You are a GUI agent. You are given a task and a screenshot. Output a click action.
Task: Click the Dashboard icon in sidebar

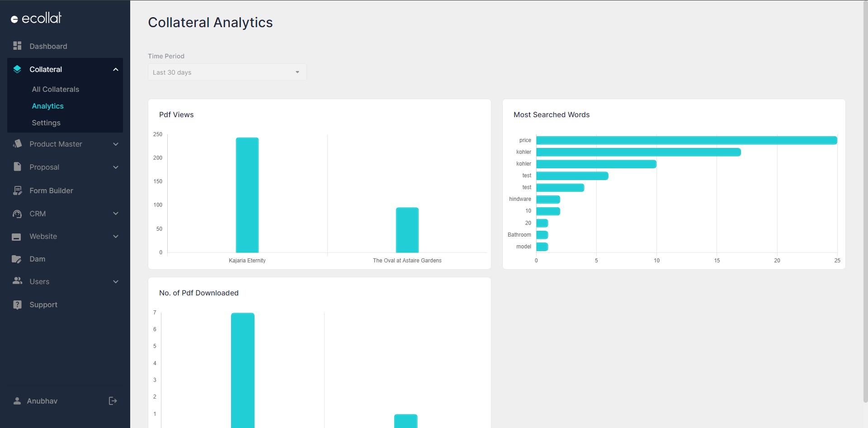17,46
